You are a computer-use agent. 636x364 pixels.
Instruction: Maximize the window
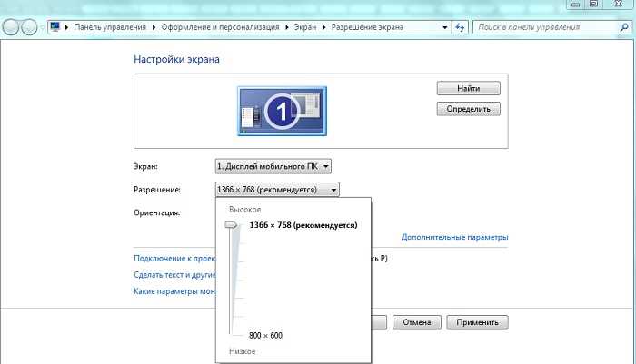[593, 4]
